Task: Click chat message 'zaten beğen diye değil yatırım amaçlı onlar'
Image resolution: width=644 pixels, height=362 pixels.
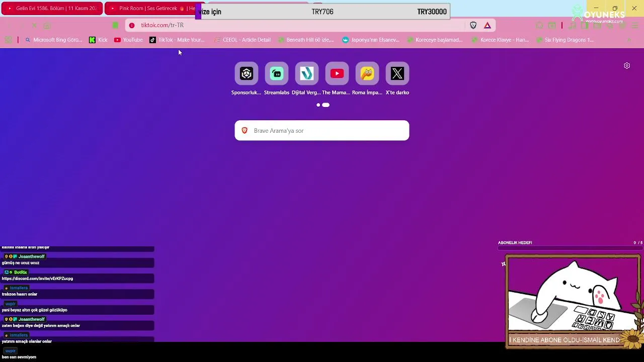Action: click(x=41, y=326)
